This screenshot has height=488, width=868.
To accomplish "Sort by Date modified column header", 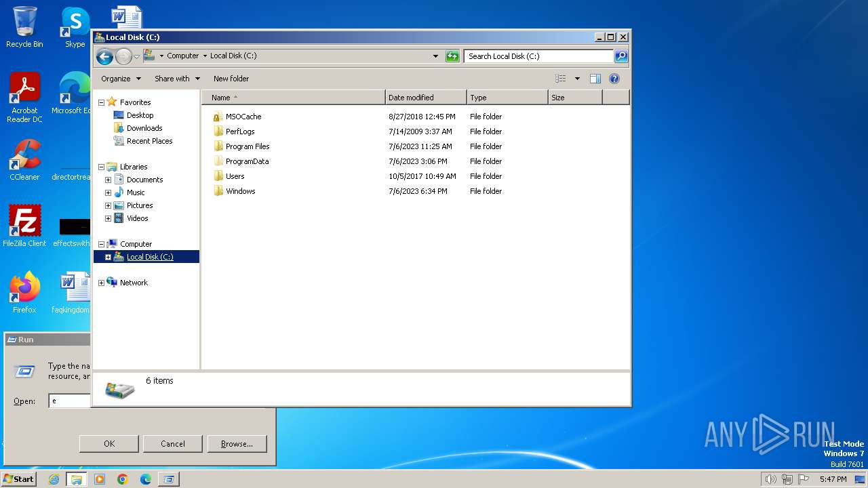I will [x=426, y=98].
